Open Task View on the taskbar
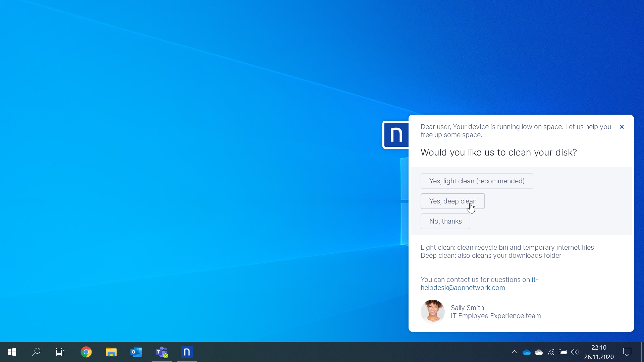 (x=60, y=352)
